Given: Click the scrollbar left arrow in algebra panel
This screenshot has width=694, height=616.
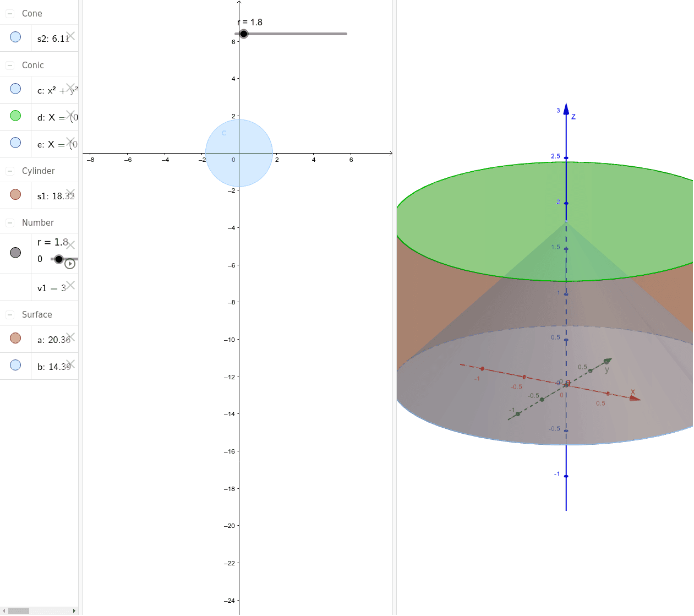Looking at the screenshot, I should [4, 610].
